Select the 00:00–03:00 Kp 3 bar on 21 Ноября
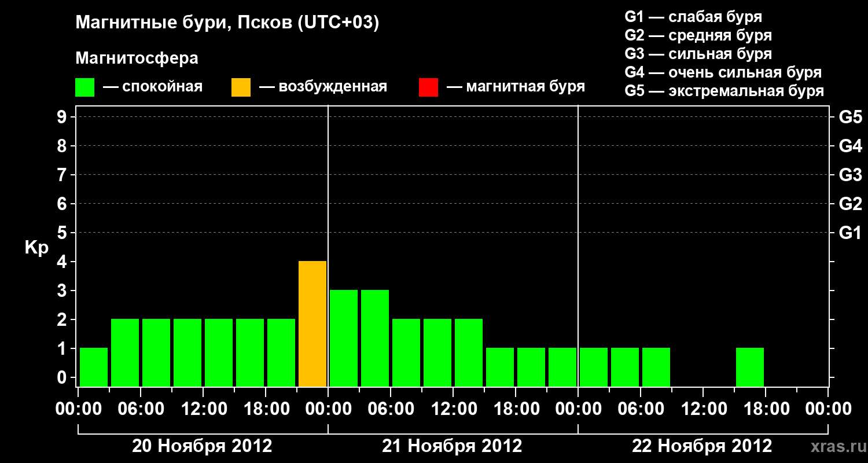The height and width of the screenshot is (463, 868). point(344,338)
